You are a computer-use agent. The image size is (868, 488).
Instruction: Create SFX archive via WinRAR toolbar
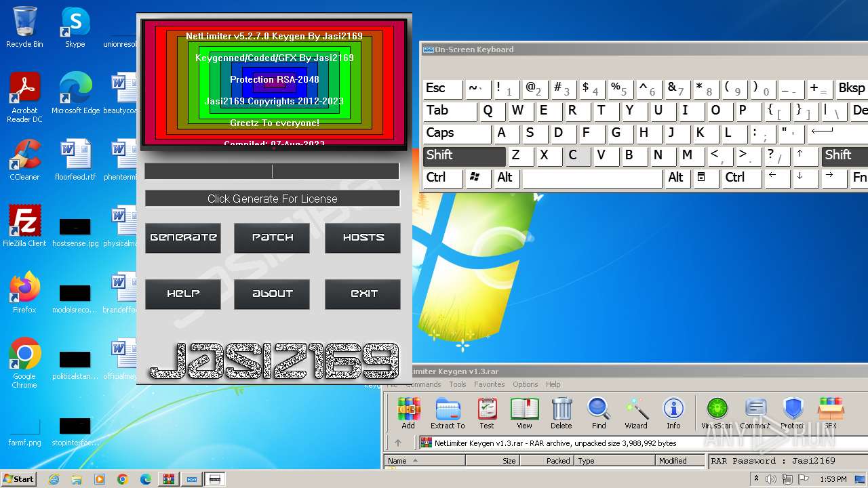click(x=831, y=413)
